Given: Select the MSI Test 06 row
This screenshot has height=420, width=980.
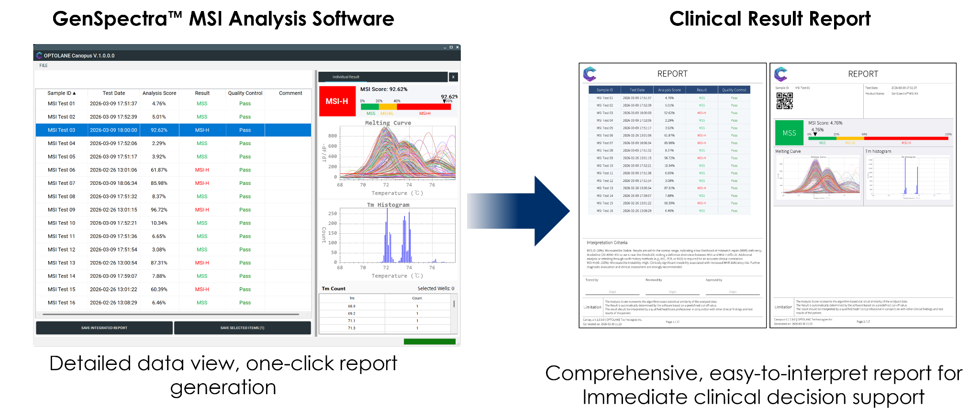Looking at the screenshot, I should (x=174, y=170).
